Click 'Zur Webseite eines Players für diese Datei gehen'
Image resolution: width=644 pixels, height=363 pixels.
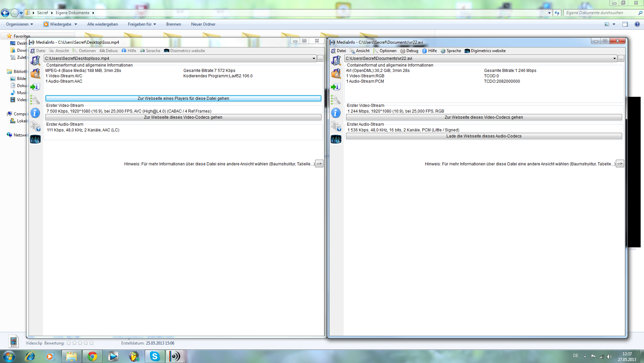(183, 98)
